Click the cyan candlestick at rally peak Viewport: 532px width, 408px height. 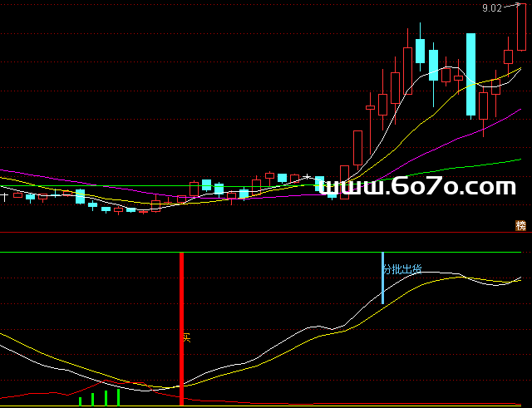pos(421,51)
